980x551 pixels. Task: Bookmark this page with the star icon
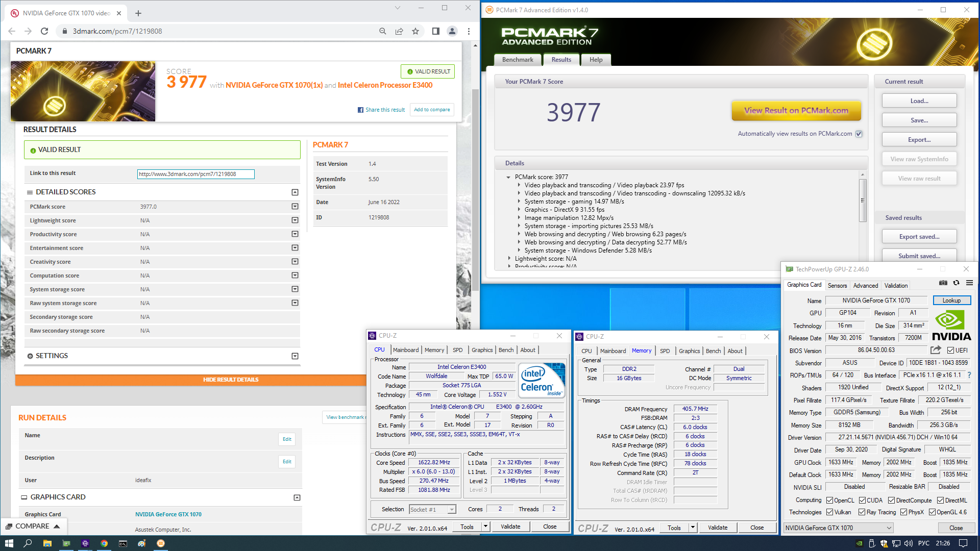point(415,31)
